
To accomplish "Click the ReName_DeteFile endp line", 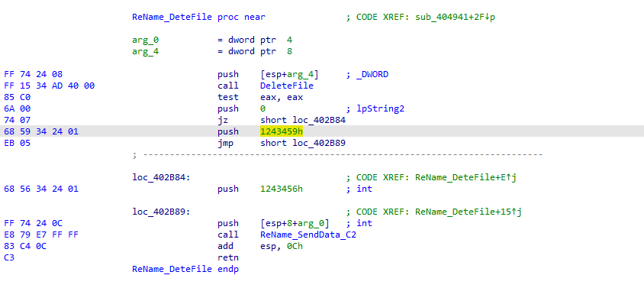I will click(185, 269).
